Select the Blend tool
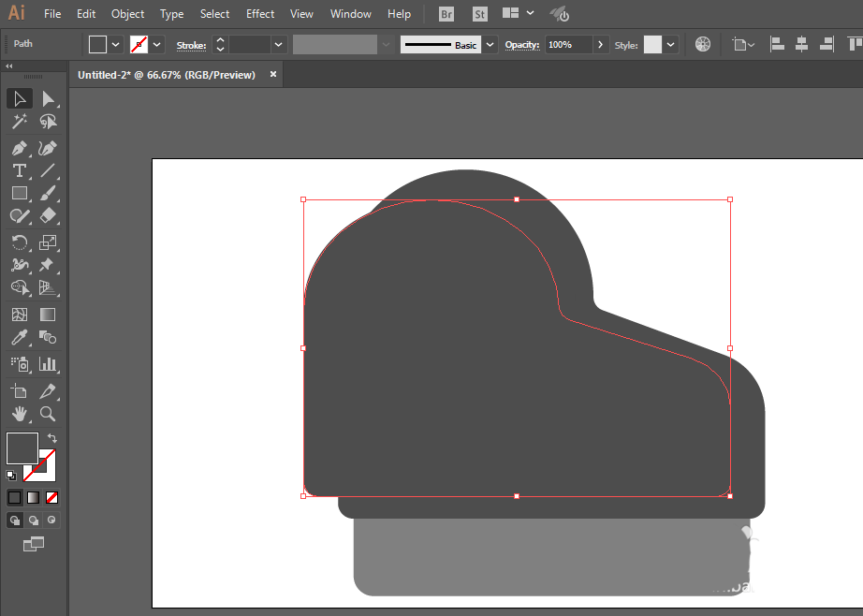 click(48, 337)
